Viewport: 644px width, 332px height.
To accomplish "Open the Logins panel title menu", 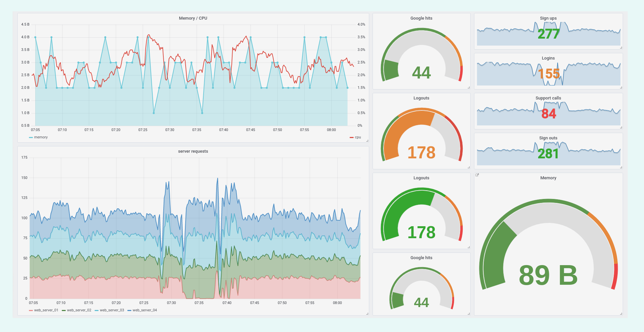I will click(548, 58).
